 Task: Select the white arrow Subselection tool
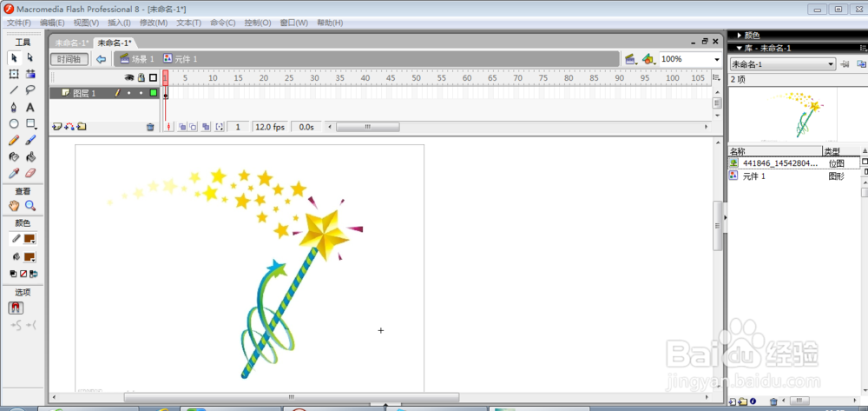[x=30, y=57]
